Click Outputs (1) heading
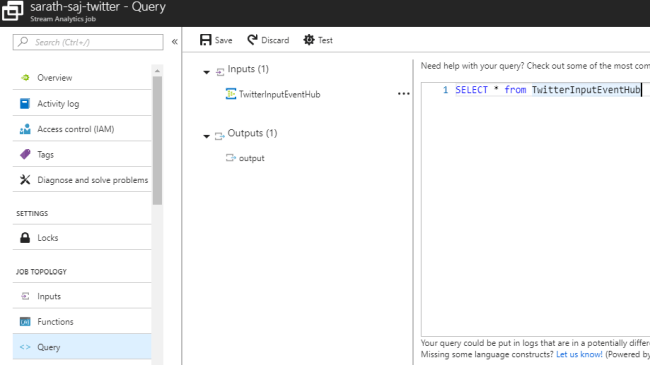650x365 pixels. (x=252, y=133)
